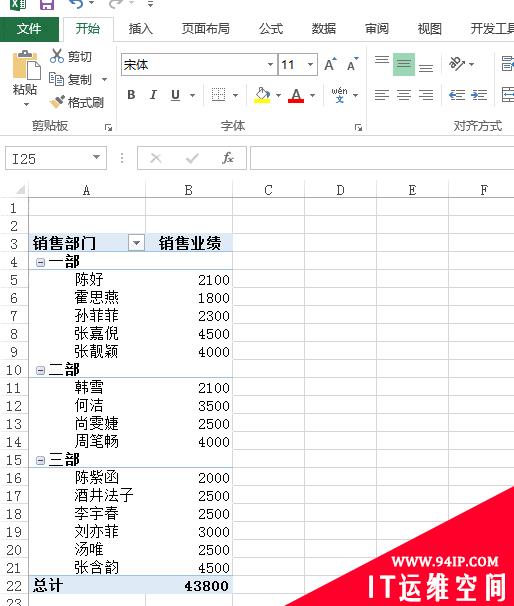Click the Name Box showing I25
The width and height of the screenshot is (514, 606).
[x=56, y=158]
